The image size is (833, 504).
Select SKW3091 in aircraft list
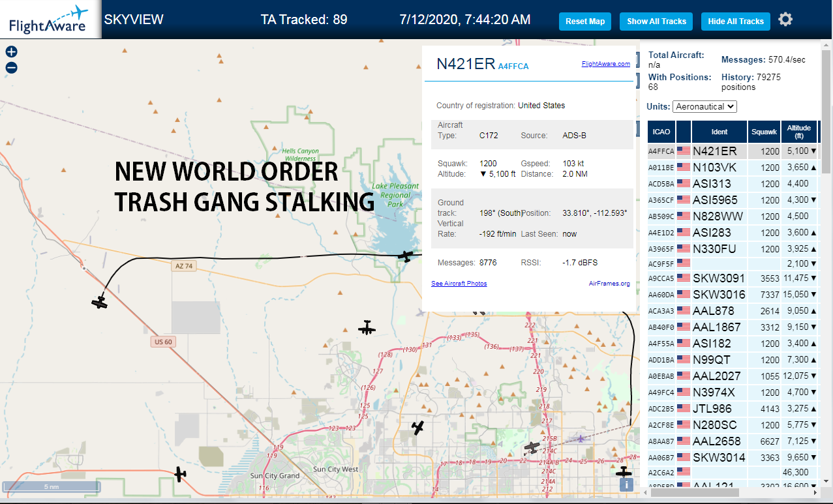pyautogui.click(x=719, y=278)
